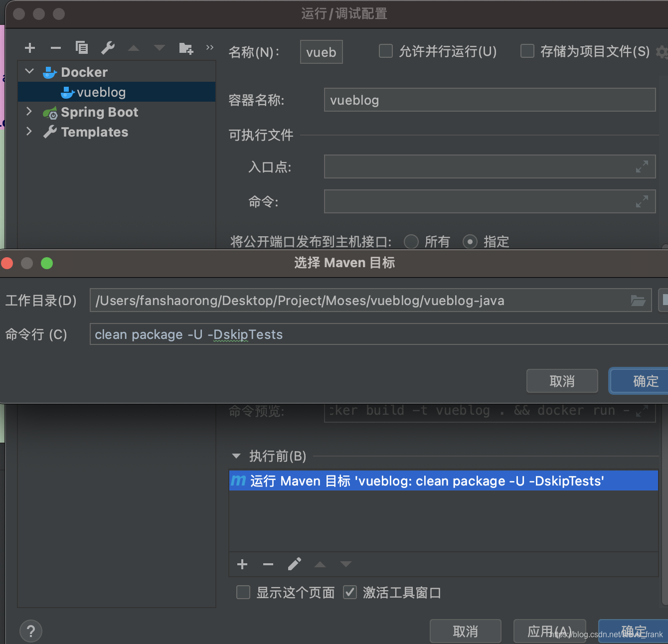Open help with the question mark button

pos(31,631)
